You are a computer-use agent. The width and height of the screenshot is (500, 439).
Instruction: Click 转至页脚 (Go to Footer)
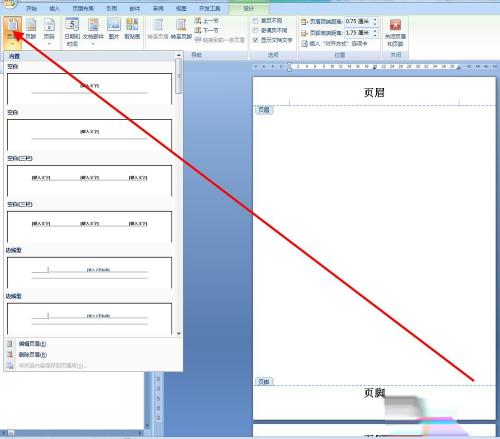[181, 29]
